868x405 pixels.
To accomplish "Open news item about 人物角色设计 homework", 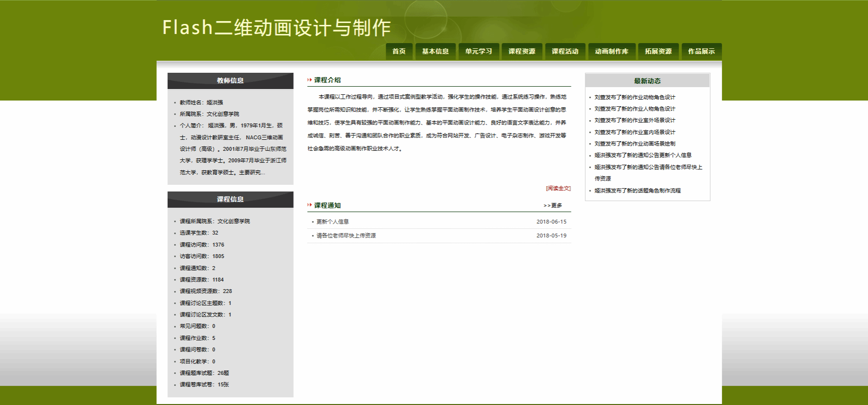I will pyautogui.click(x=635, y=109).
